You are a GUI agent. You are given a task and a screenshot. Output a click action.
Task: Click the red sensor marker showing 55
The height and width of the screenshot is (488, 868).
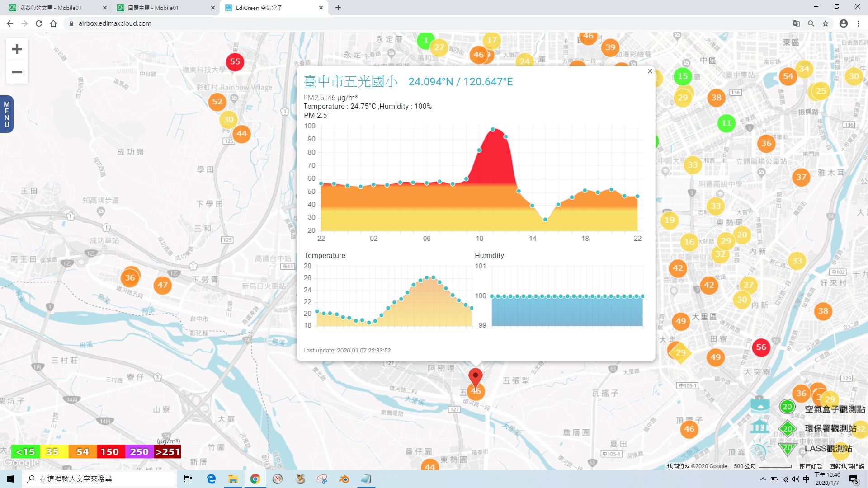coord(235,62)
